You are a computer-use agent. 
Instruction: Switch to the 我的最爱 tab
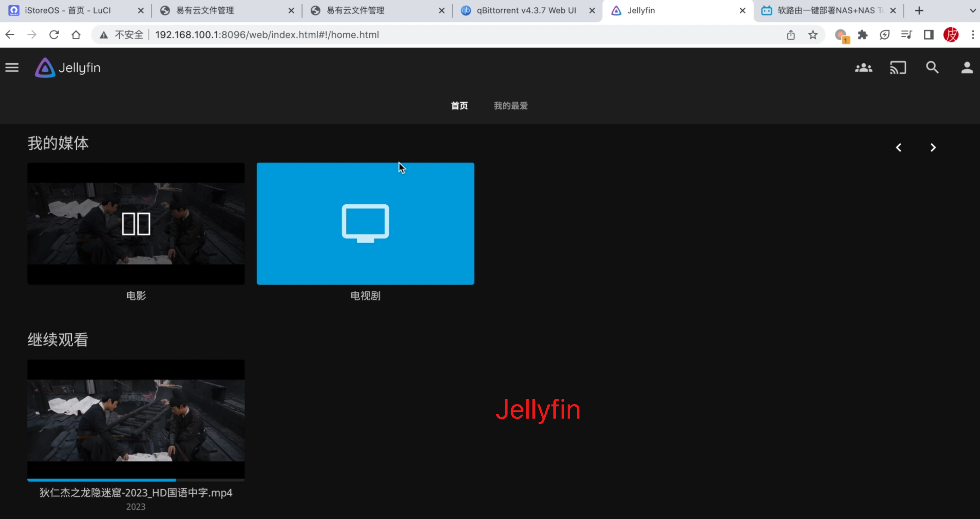coord(510,106)
